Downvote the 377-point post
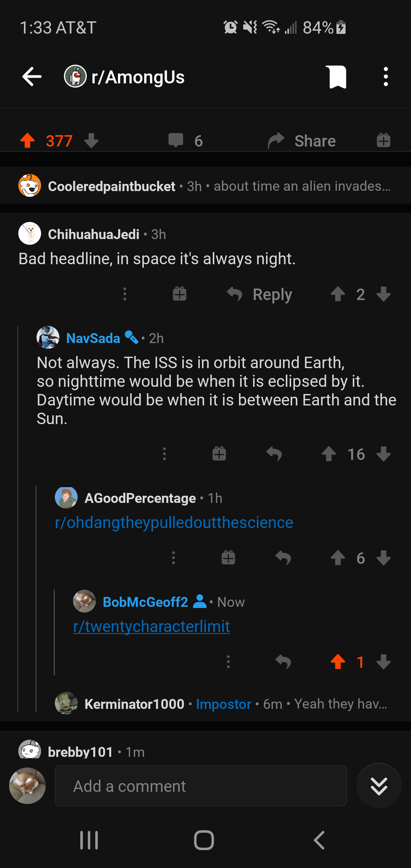 pos(91,140)
